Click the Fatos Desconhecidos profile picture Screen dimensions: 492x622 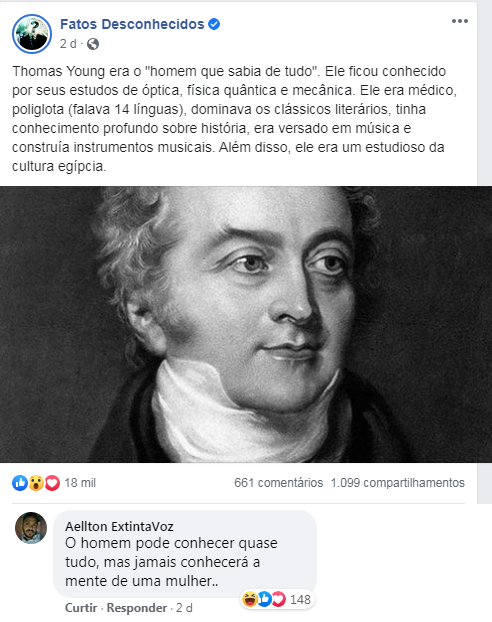tap(32, 34)
